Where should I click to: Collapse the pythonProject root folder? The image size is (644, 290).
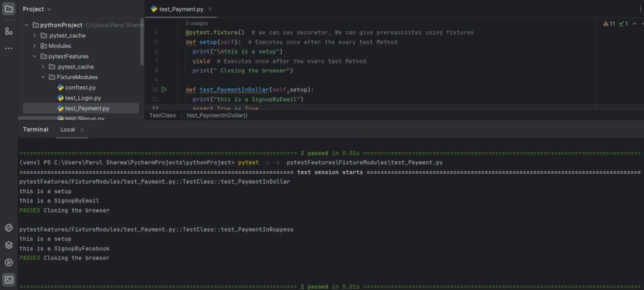click(26, 25)
